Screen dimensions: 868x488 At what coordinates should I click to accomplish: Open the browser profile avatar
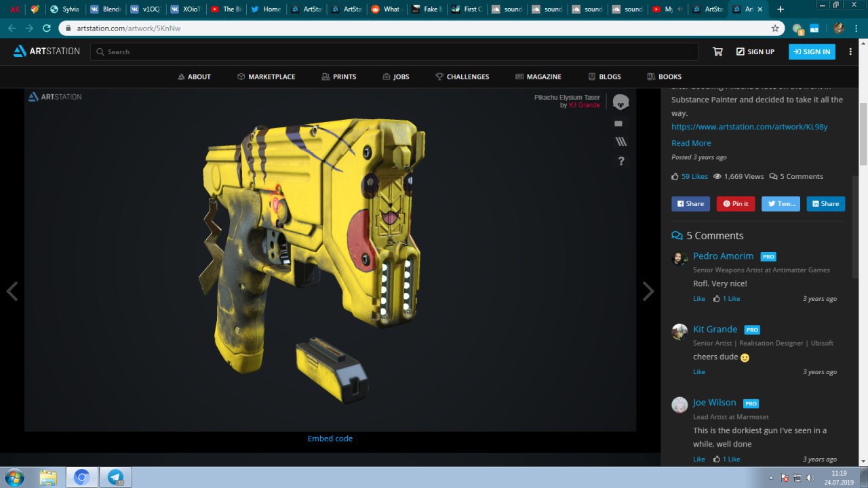click(839, 28)
